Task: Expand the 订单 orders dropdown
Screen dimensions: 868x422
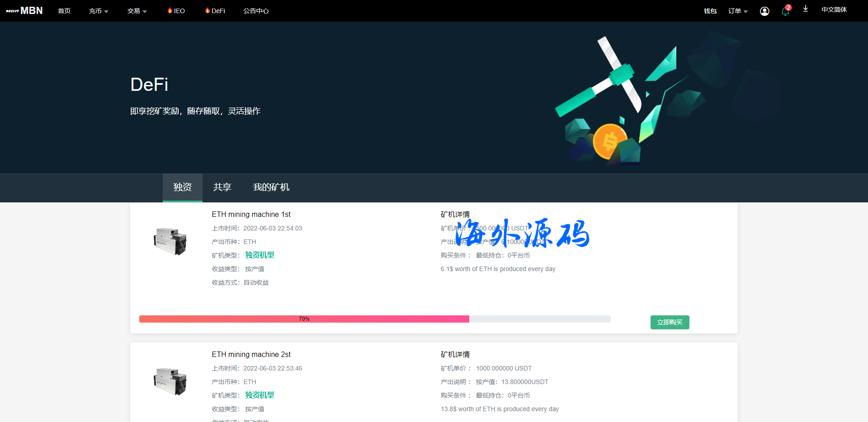Action: [738, 11]
